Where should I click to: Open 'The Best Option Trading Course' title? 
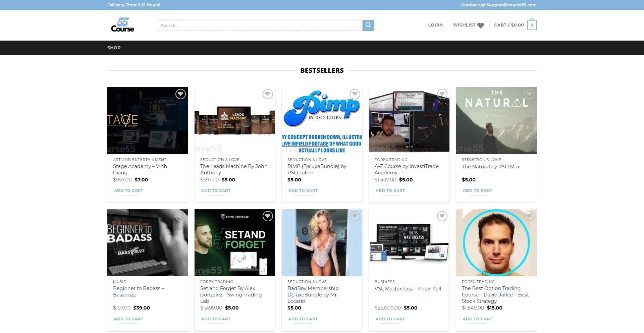click(x=495, y=295)
